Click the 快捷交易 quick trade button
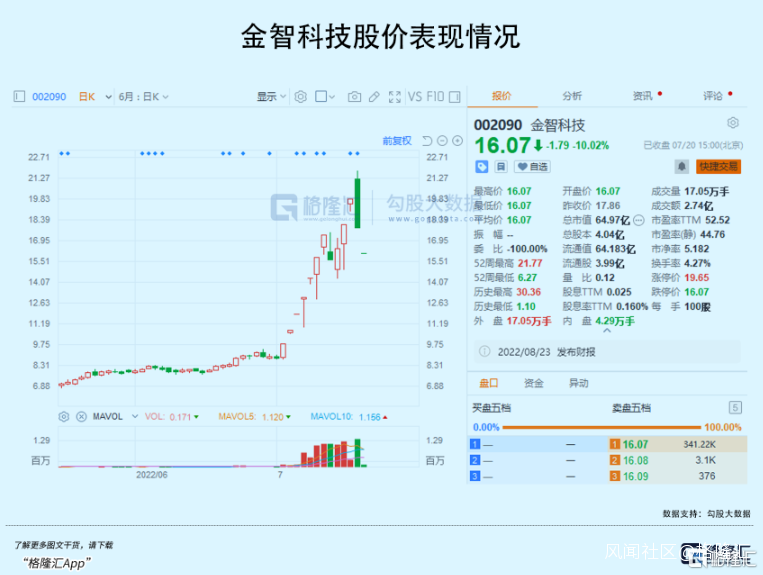Viewport: 763px width, 575px height. 718,167
